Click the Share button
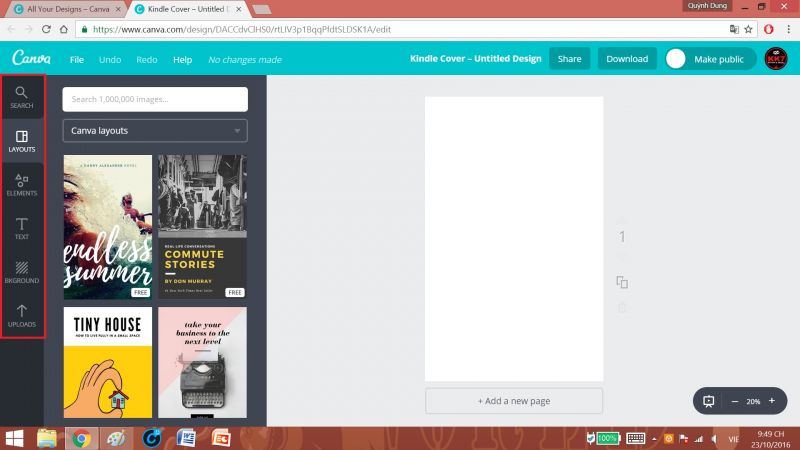 tap(569, 59)
